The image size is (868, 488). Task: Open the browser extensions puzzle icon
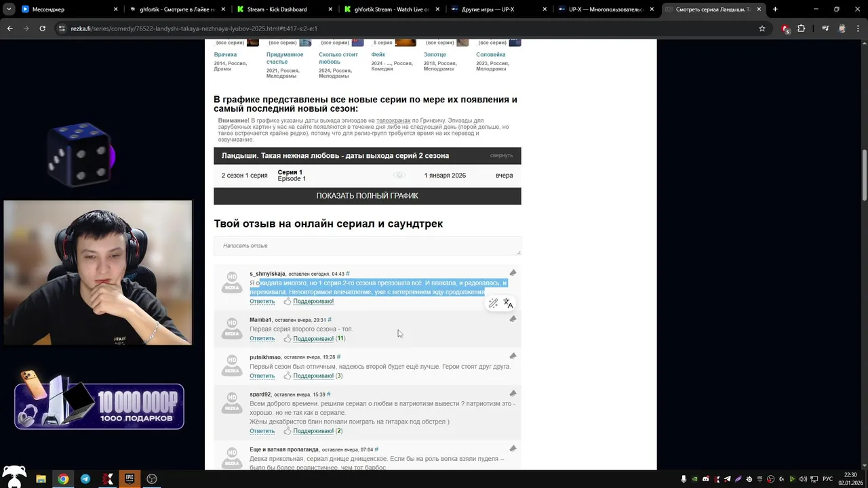[802, 28]
